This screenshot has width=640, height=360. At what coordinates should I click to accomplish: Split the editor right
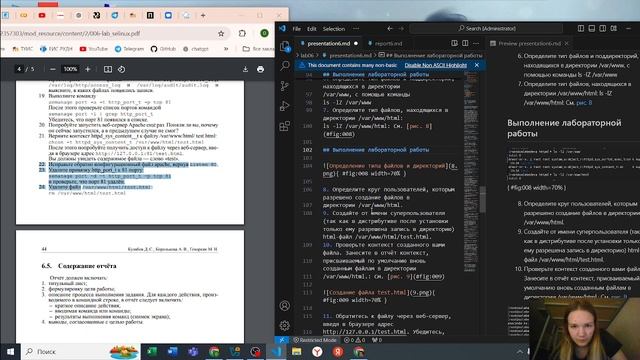(x=465, y=43)
